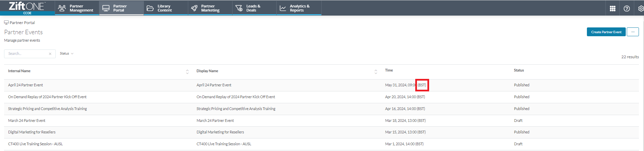Open the apps grid icon
This screenshot has width=644, height=151.
[x=612, y=8]
